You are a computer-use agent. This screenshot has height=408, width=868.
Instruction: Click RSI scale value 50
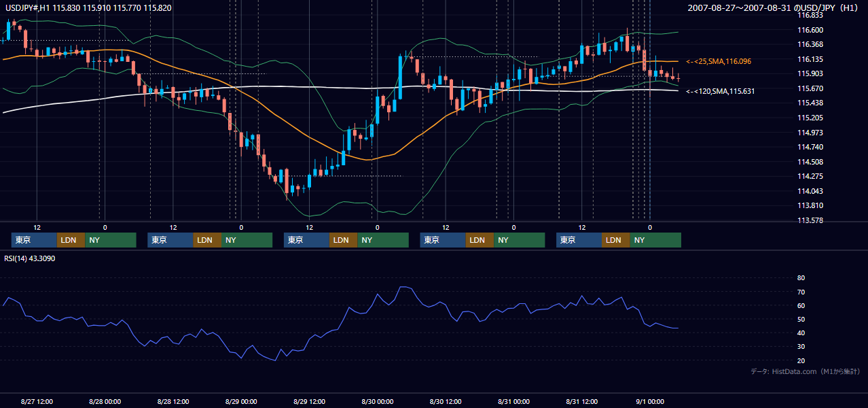[801, 320]
